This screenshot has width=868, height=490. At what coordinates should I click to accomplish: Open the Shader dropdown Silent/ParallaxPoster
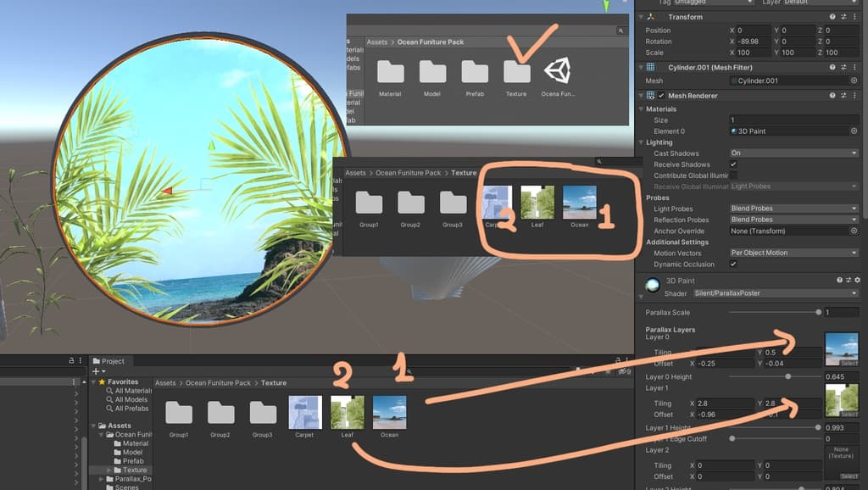tap(776, 293)
